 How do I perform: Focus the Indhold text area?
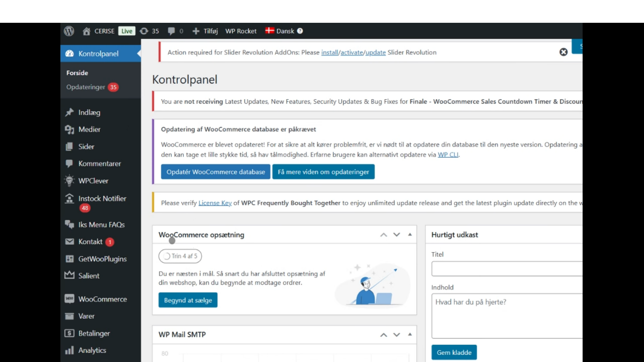[507, 316]
